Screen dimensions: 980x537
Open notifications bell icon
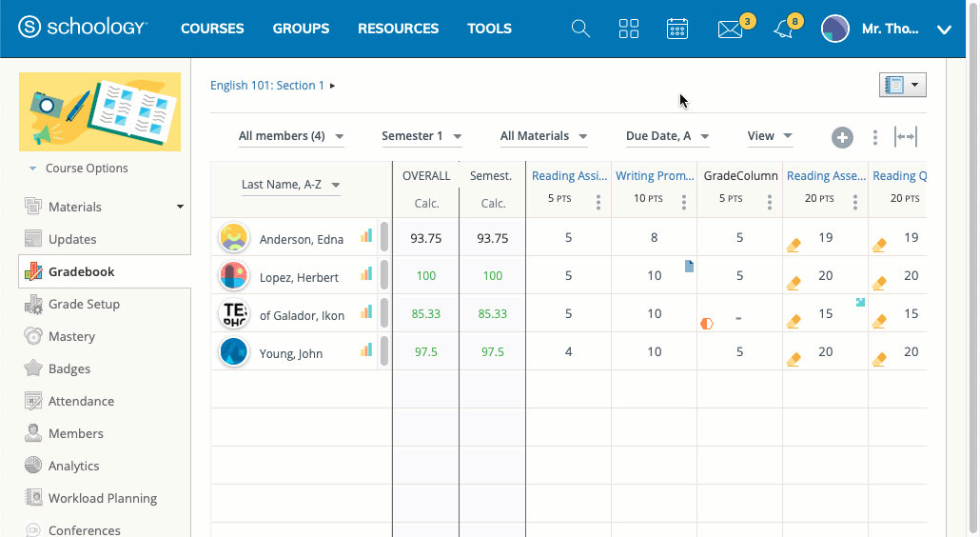click(x=783, y=30)
